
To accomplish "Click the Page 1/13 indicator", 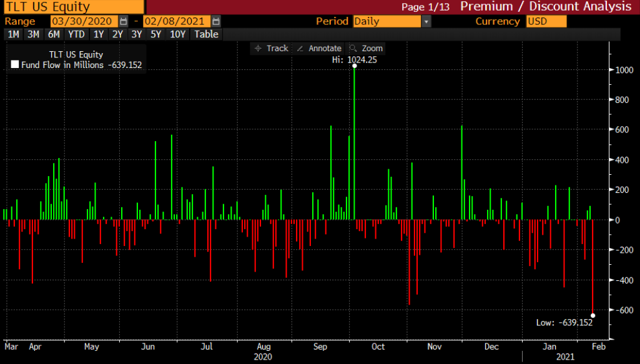I will (x=425, y=7).
